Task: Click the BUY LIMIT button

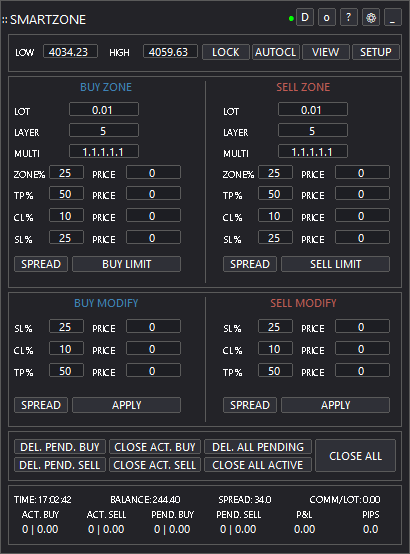Action: tap(127, 264)
